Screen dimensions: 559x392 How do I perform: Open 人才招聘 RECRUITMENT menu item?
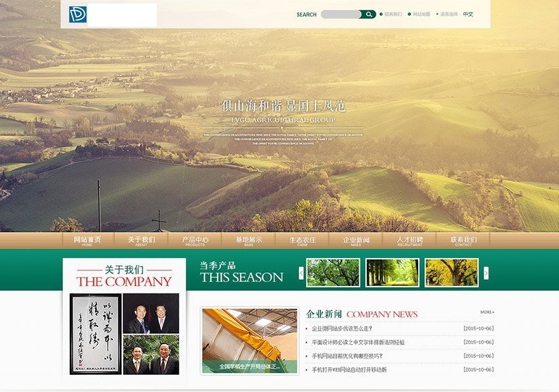tap(410, 241)
